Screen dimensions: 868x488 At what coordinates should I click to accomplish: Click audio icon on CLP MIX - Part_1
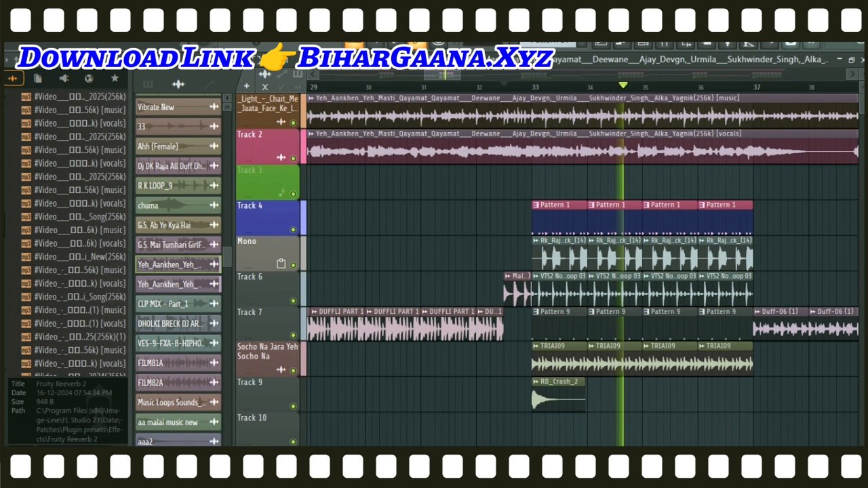click(x=214, y=304)
